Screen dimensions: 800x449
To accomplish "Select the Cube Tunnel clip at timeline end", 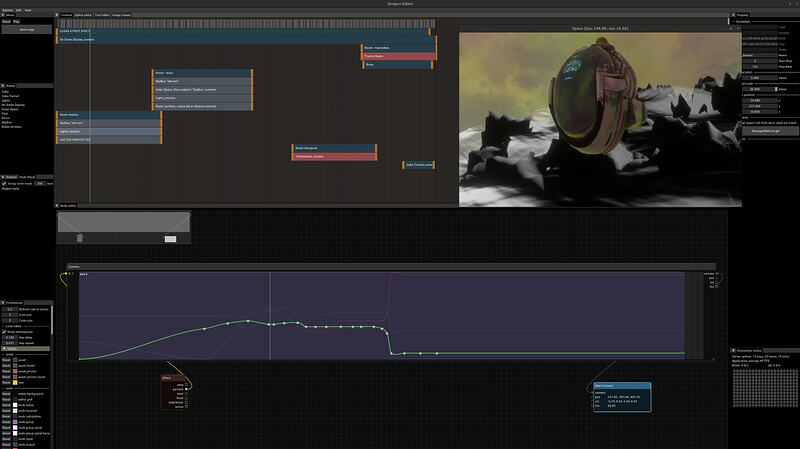I will [x=418, y=165].
